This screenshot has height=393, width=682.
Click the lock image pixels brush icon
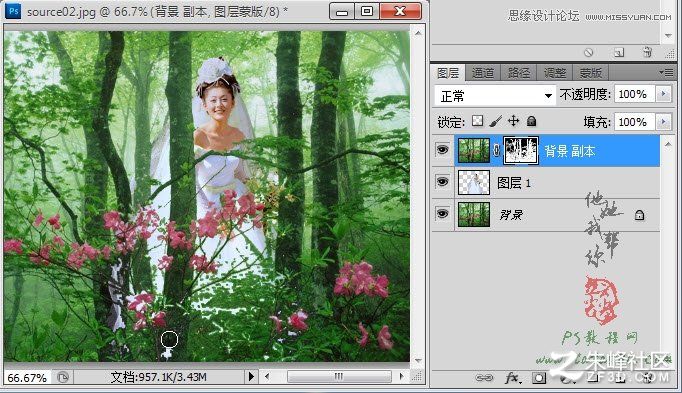[x=495, y=121]
